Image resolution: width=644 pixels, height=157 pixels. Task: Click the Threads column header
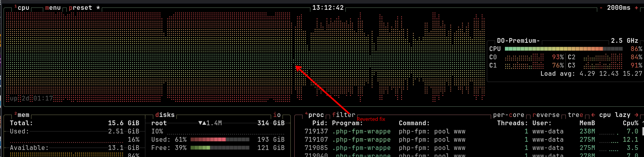coord(513,123)
